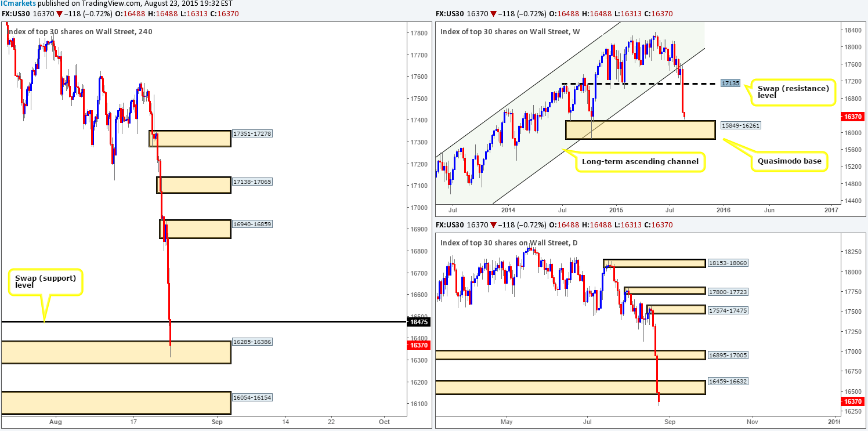Click the Jun label on weekly time axis
Viewport: 868px width, 431px height.
tap(769, 209)
